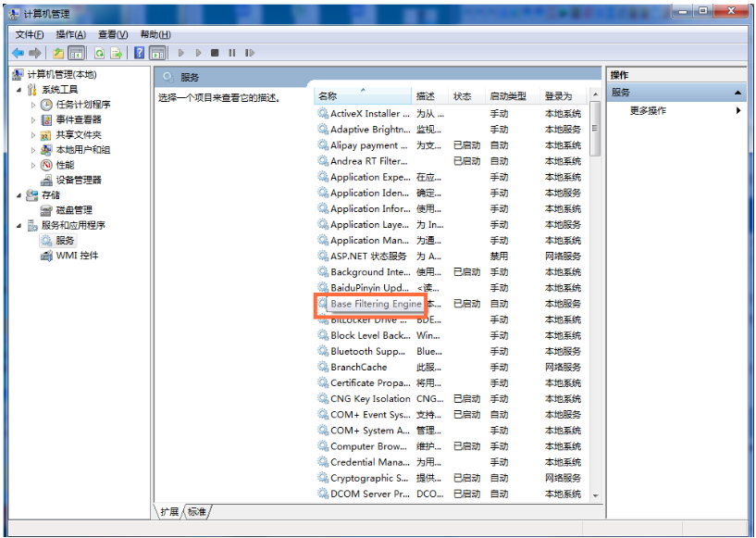
Task: Click the services list scrollbar thumb
Action: (595, 129)
